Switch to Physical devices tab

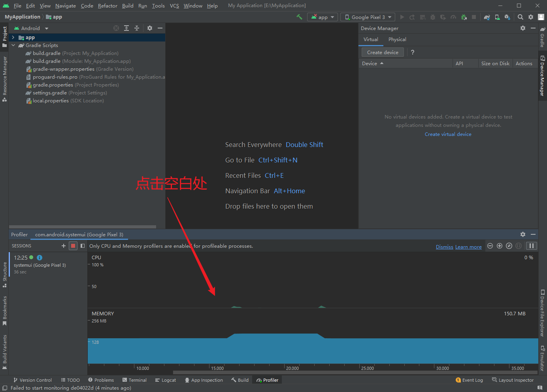tap(397, 39)
